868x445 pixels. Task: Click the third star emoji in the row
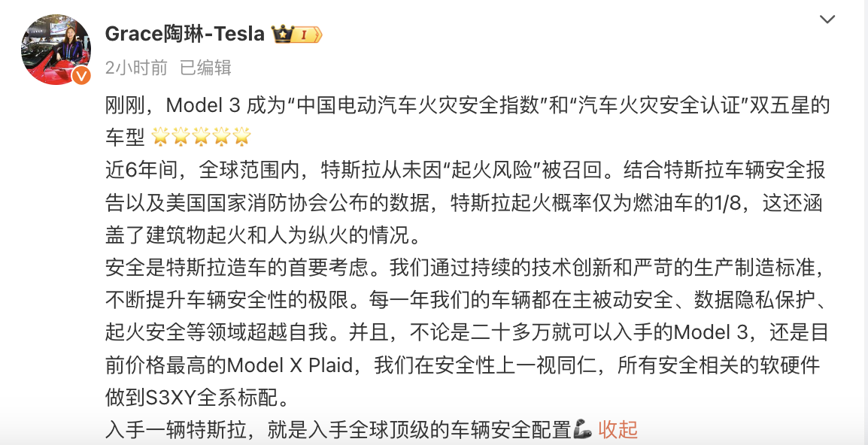click(x=201, y=136)
